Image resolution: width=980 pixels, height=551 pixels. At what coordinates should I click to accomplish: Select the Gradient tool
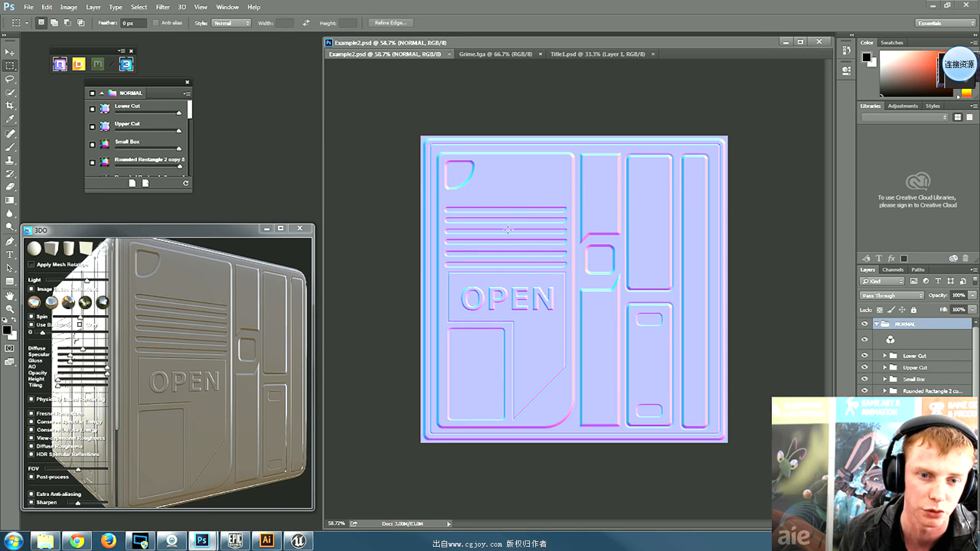click(10, 200)
